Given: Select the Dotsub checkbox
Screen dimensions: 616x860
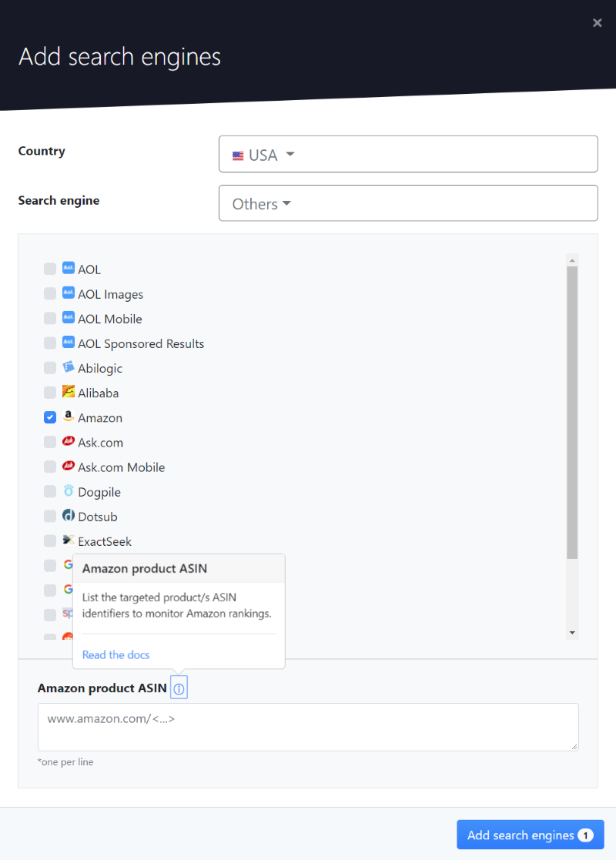Looking at the screenshot, I should (x=50, y=516).
